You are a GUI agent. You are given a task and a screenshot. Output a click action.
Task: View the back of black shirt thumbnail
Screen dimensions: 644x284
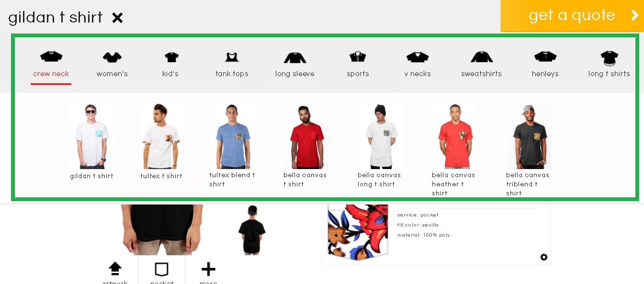(x=251, y=230)
